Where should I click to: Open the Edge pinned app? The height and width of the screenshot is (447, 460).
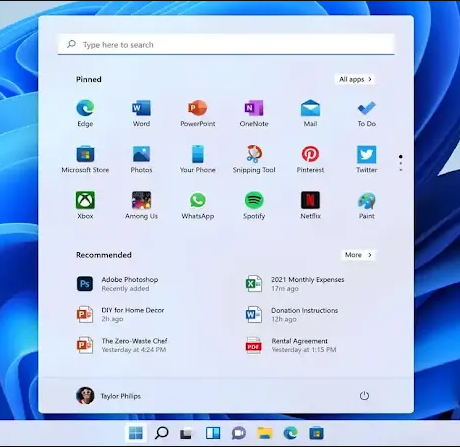pos(85,113)
